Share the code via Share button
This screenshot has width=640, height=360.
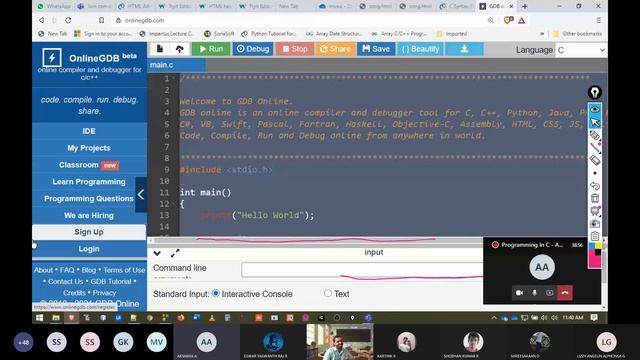pyautogui.click(x=335, y=49)
